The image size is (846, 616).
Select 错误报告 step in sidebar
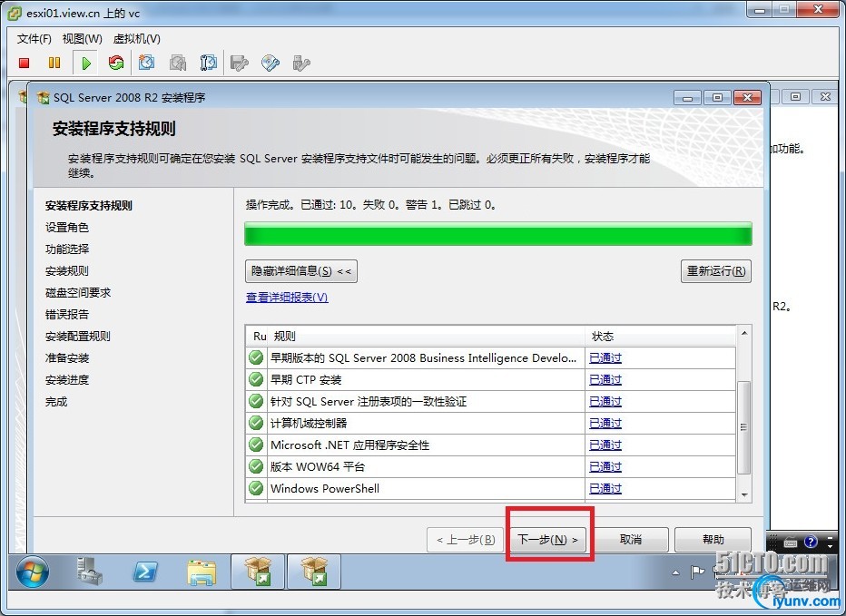67,315
